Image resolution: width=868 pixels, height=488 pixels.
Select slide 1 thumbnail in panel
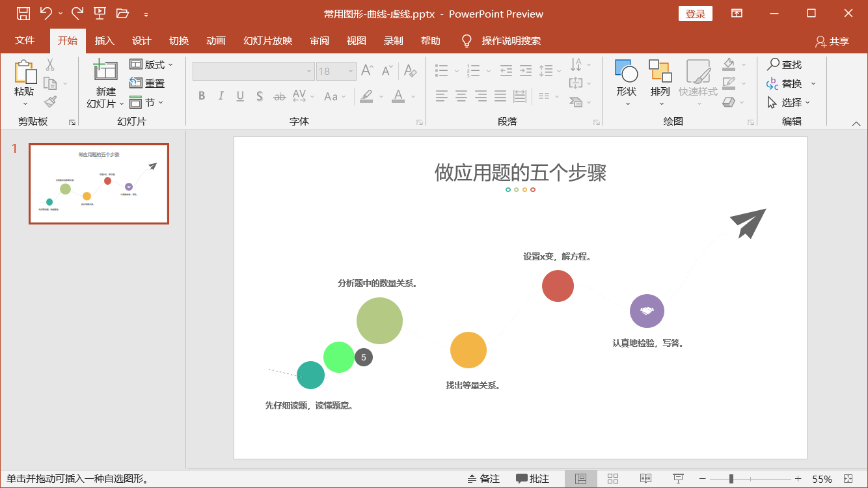pyautogui.click(x=99, y=183)
